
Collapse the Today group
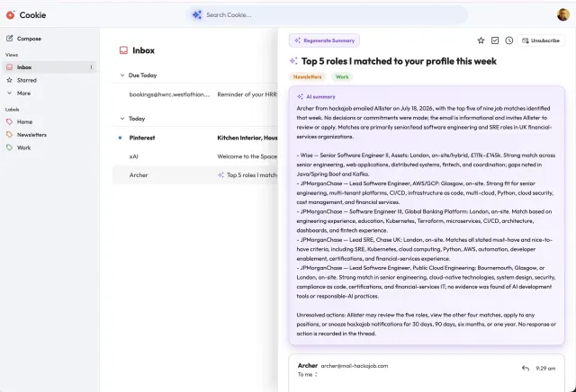pos(122,119)
